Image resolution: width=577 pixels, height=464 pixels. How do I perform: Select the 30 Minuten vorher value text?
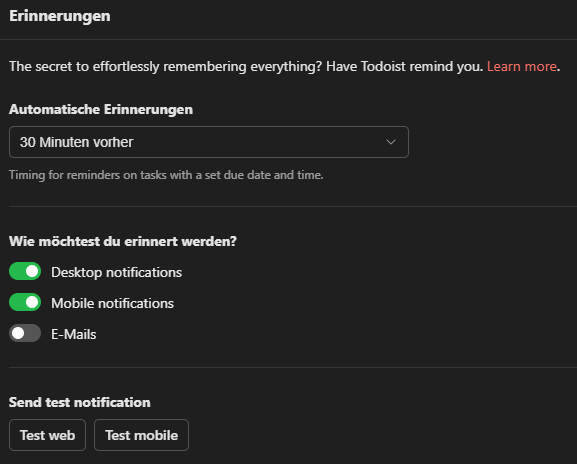coord(76,142)
